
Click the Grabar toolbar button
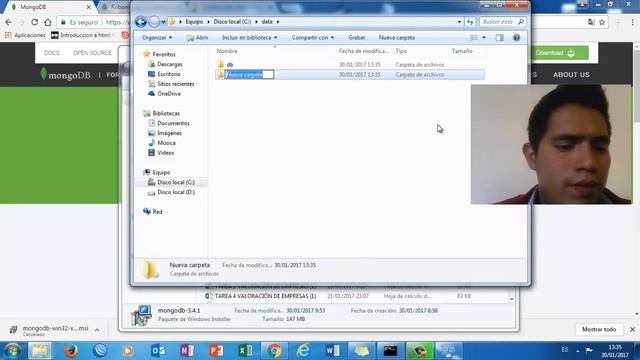[356, 38]
